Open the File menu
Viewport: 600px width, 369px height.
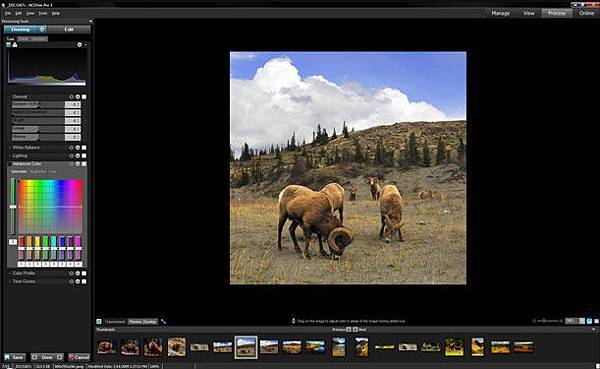[x=8, y=13]
